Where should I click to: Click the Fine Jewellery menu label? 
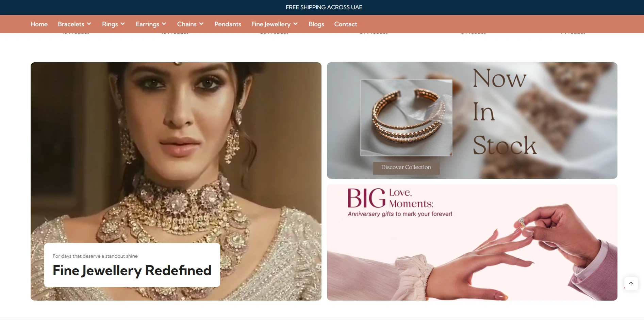click(x=270, y=24)
